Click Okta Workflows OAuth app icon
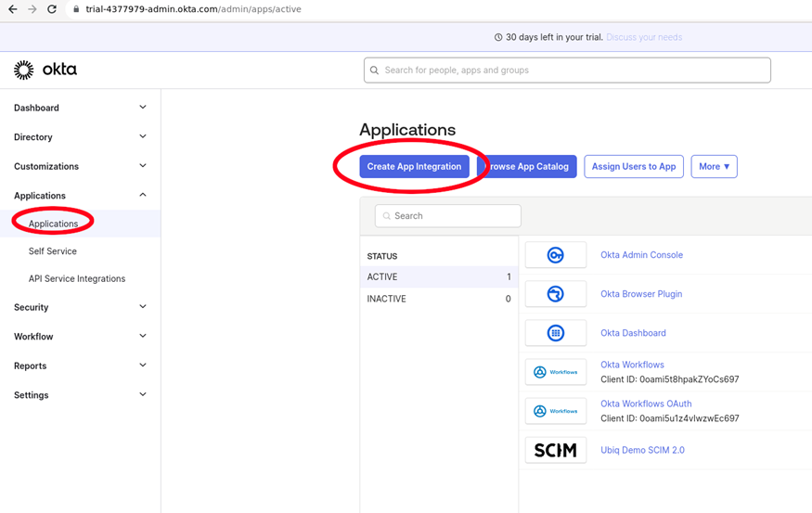Screen dimensions: 812x513 556,411
